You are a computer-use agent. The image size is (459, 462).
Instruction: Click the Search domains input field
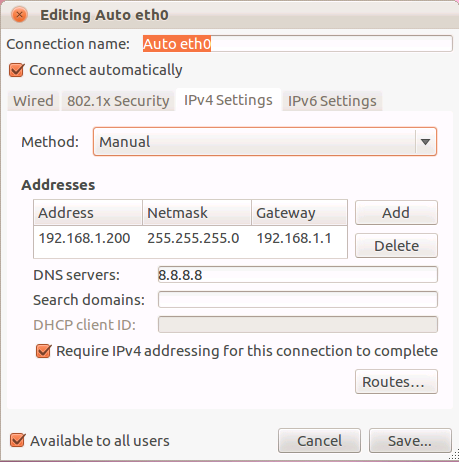[x=298, y=300]
